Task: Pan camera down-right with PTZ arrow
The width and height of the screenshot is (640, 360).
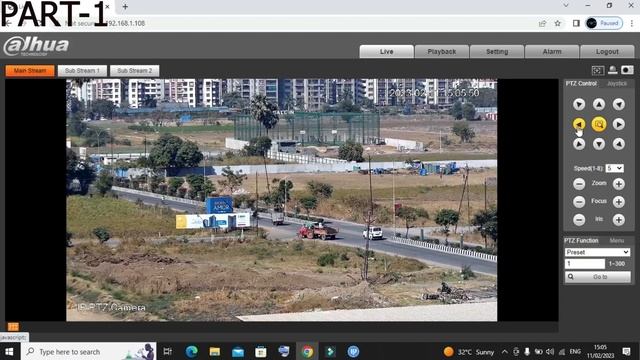Action: coord(619,144)
